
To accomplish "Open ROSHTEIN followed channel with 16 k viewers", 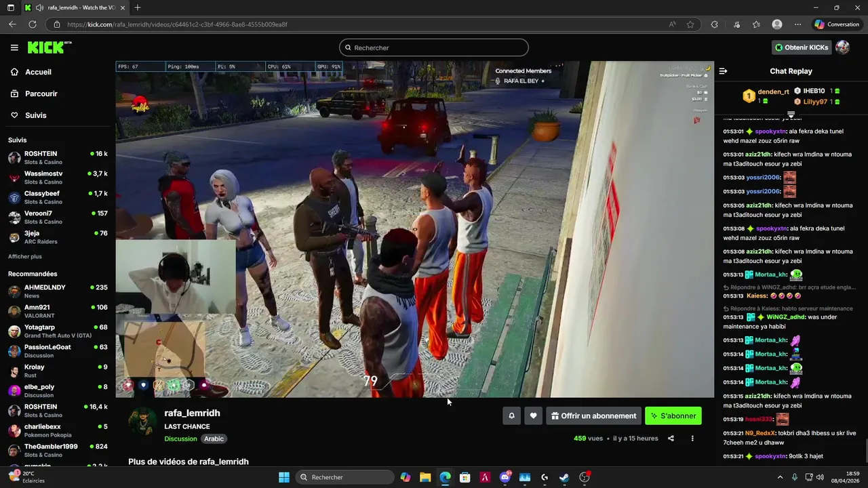I will click(x=58, y=158).
